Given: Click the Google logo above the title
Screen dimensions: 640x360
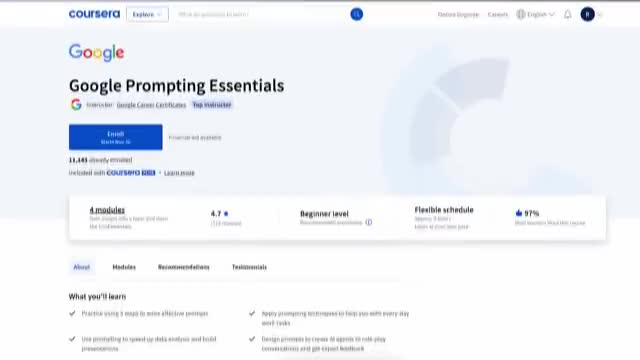Looking at the screenshot, I should click(96, 53).
